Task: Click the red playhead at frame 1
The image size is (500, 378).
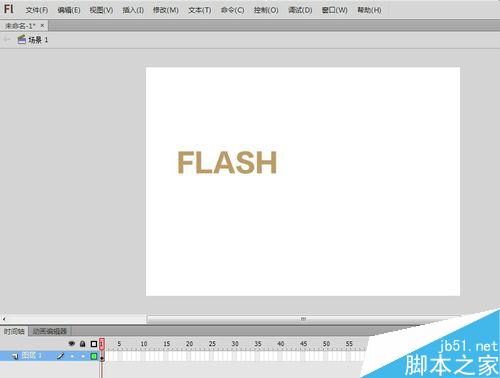Action: pyautogui.click(x=102, y=344)
